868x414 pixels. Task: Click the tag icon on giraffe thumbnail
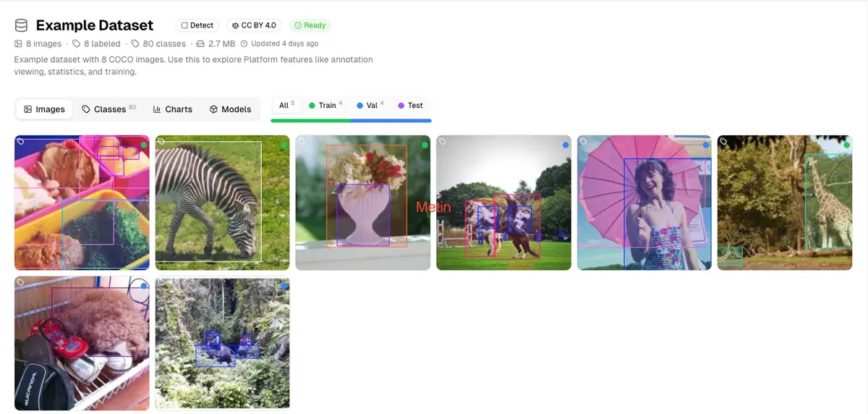[x=723, y=142]
